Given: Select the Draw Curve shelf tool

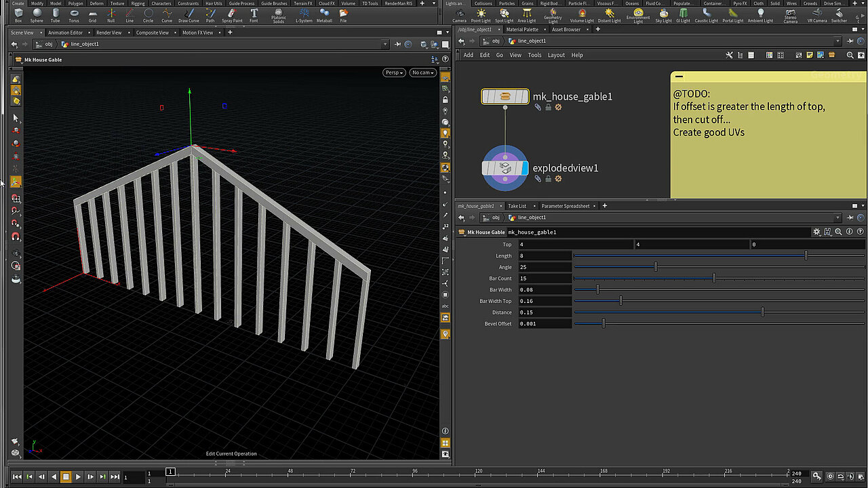Looking at the screenshot, I should pos(189,15).
